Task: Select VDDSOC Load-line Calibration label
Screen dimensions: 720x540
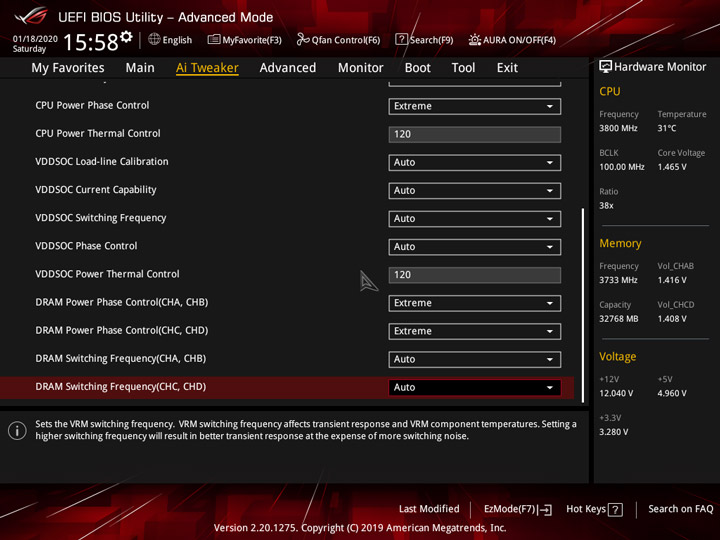Action: coord(102,162)
